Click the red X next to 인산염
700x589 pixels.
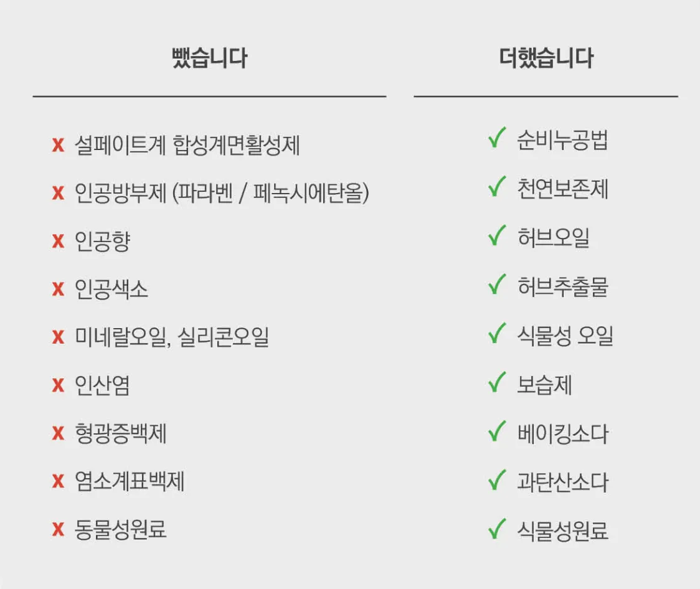58,385
